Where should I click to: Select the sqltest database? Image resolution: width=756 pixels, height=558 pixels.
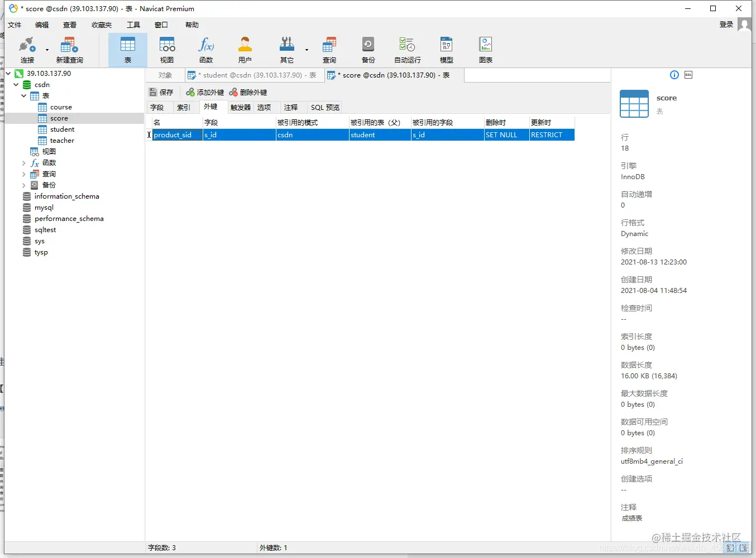tap(45, 230)
